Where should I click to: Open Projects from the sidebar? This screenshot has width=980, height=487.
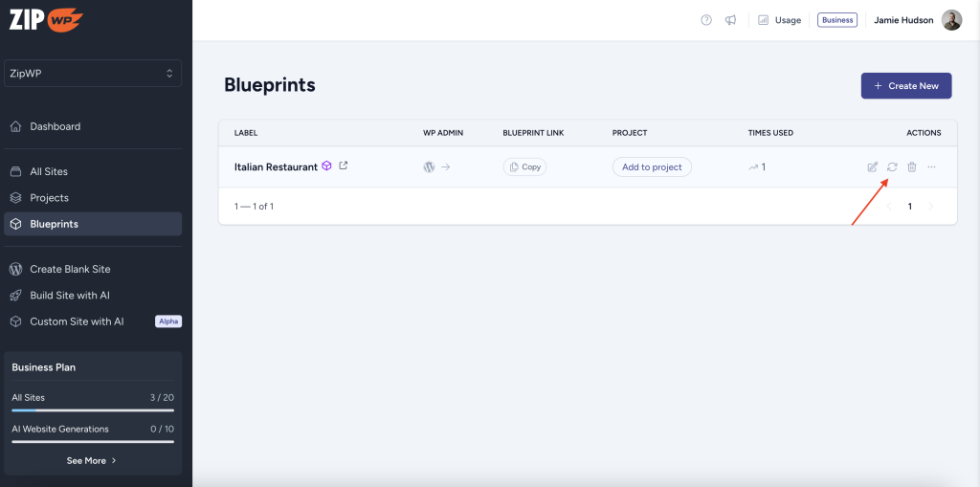(x=49, y=198)
